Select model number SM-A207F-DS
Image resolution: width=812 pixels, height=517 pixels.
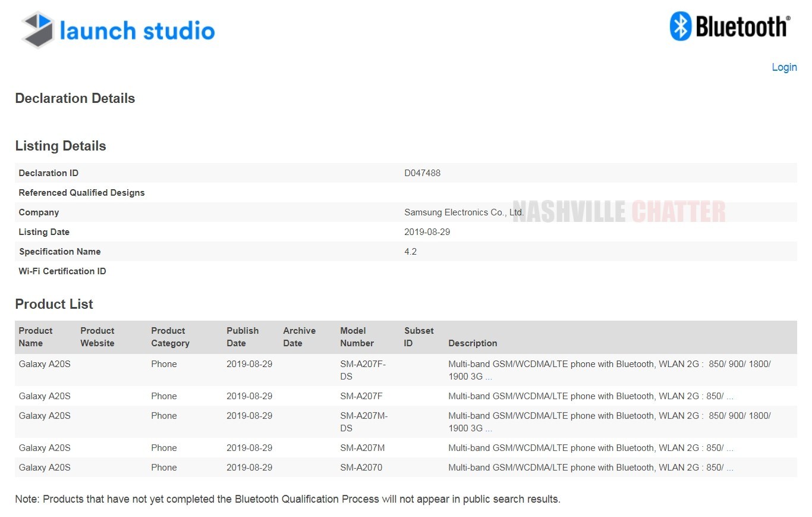(x=363, y=370)
